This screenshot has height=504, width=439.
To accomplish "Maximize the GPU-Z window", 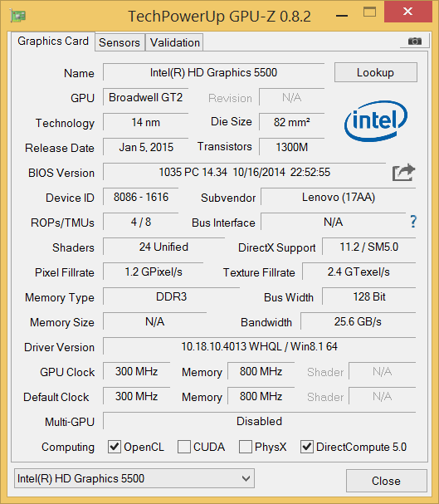I will (369, 12).
